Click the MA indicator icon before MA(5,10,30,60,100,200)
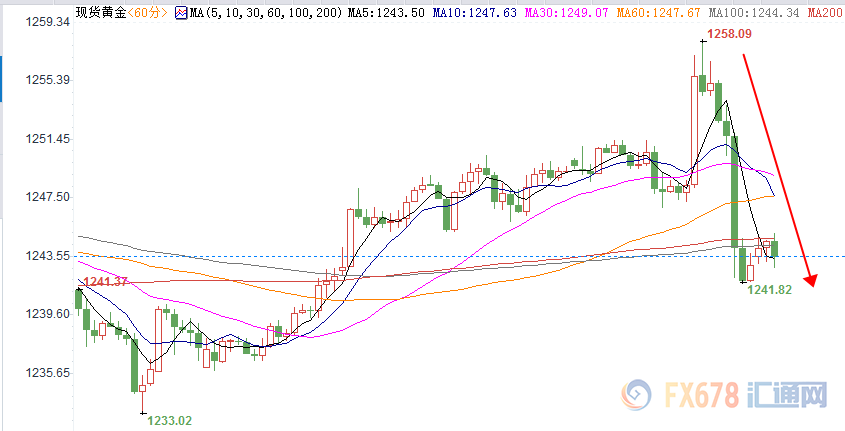Screen dimensions: 845x431 point(181,12)
